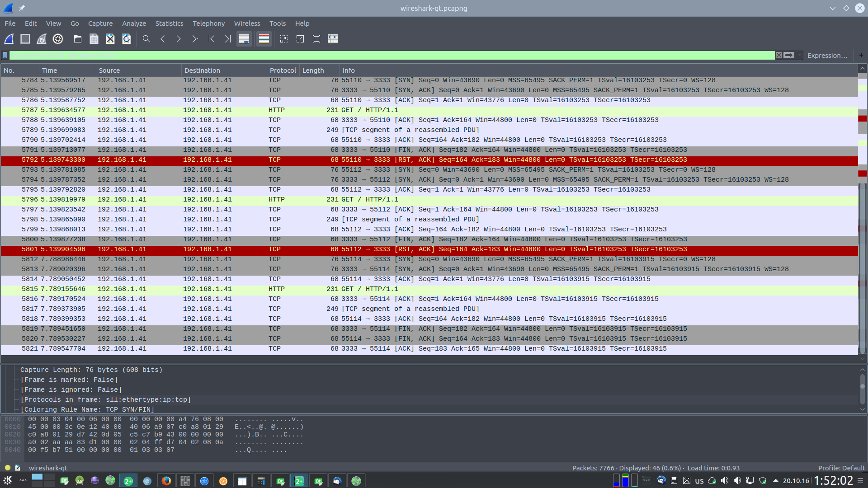The height and width of the screenshot is (488, 868).
Task: Toggle auto-scroll during live capture
Action: [244, 39]
